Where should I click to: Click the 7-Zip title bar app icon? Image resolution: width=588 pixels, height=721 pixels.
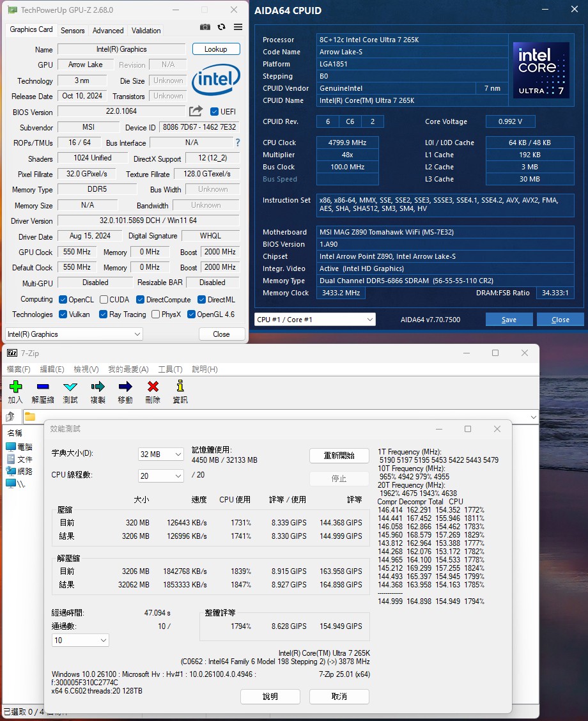(12, 353)
